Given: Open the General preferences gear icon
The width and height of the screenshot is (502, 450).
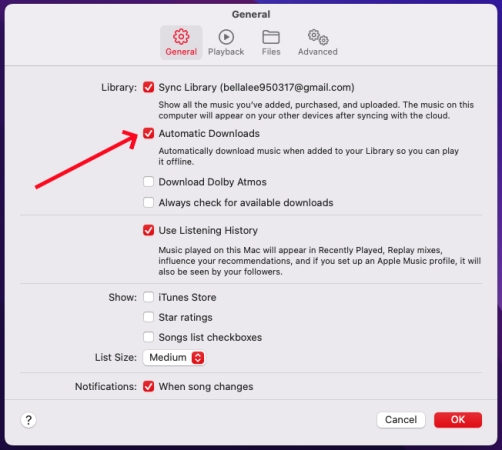Looking at the screenshot, I should (x=181, y=37).
